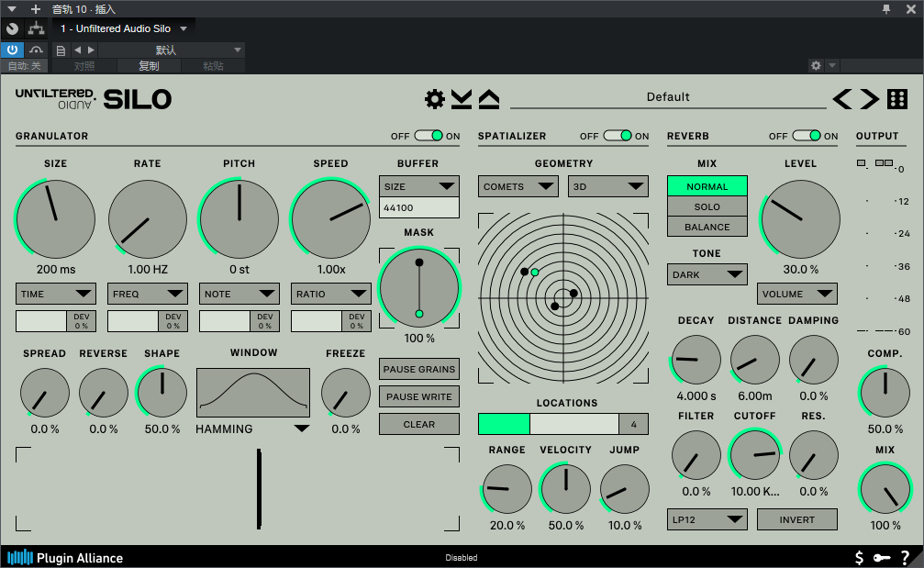Open the TIME size mode dropdown
This screenshot has width=924, height=568.
coord(55,294)
